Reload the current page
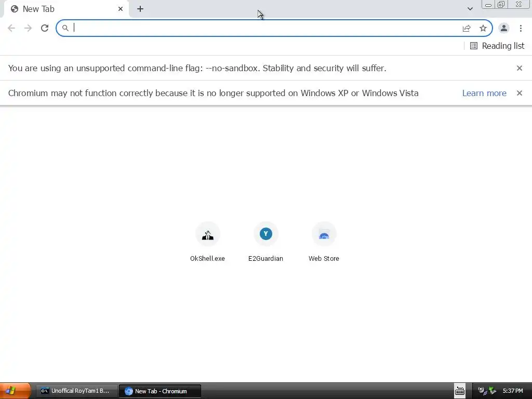Image resolution: width=532 pixels, height=399 pixels. coord(45,28)
